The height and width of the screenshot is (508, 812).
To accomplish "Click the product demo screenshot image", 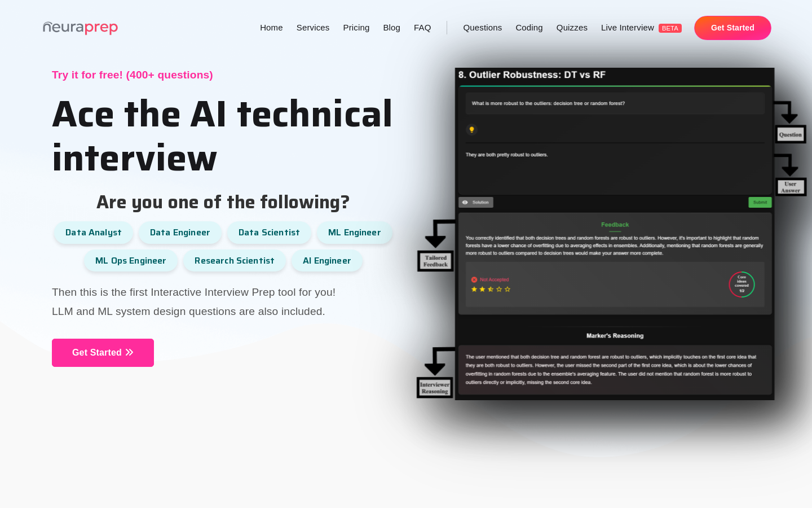I will click(612, 234).
